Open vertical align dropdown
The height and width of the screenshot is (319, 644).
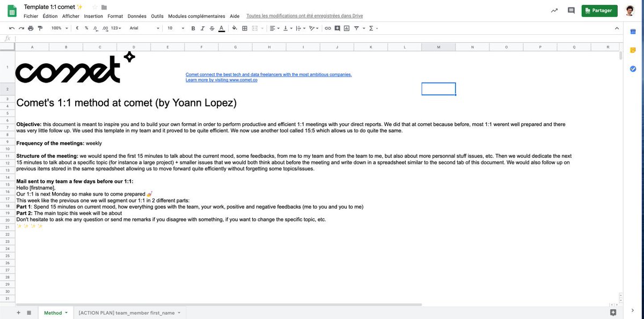point(288,28)
